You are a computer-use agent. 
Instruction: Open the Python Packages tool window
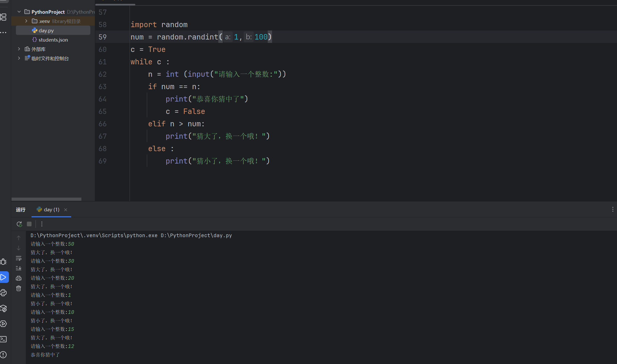4,308
